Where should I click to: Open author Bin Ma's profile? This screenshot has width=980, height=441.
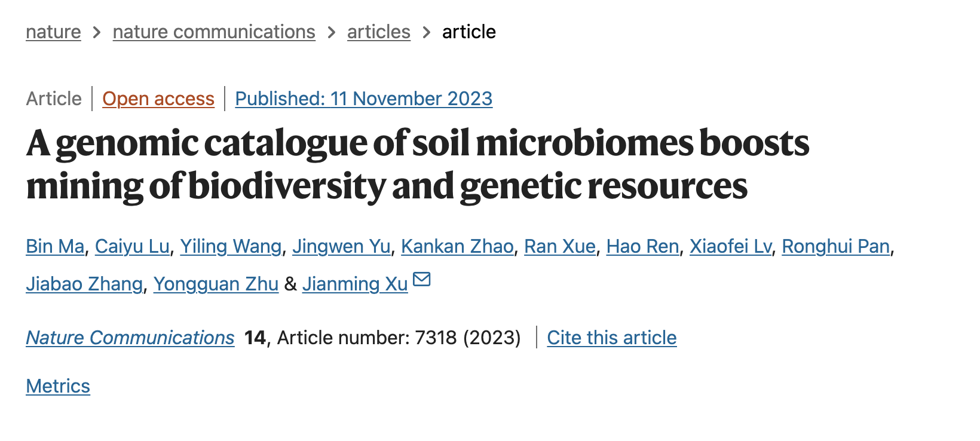point(55,246)
